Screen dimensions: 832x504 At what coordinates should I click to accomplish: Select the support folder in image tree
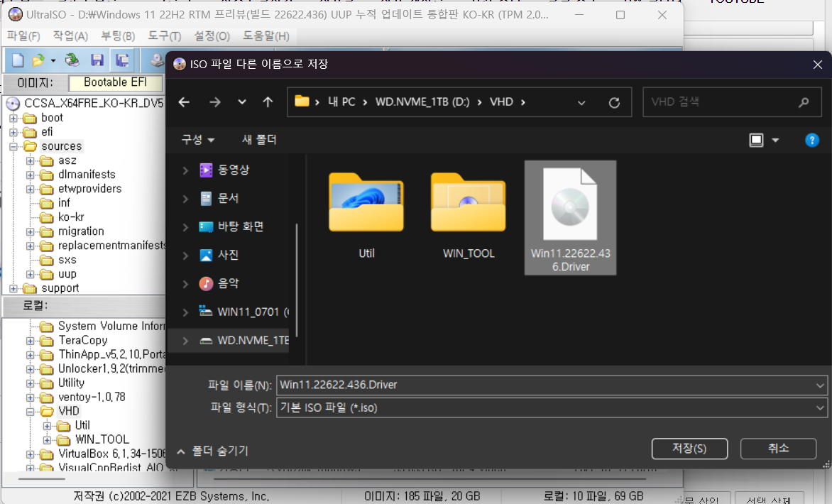(60, 288)
